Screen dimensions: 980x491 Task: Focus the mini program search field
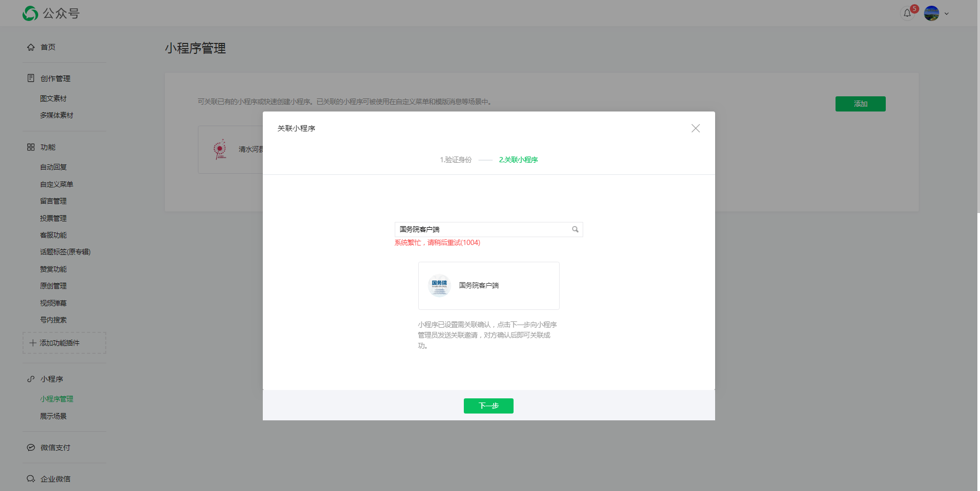click(488, 229)
